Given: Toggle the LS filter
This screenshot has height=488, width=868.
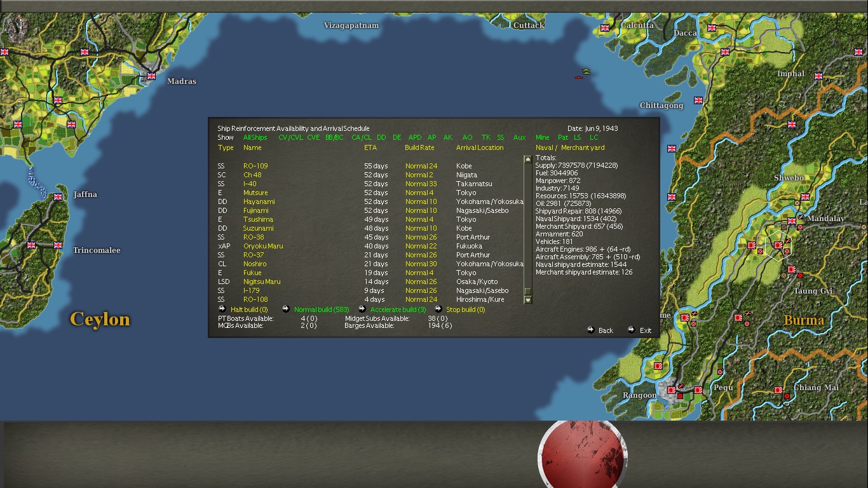Looking at the screenshot, I should (x=578, y=137).
